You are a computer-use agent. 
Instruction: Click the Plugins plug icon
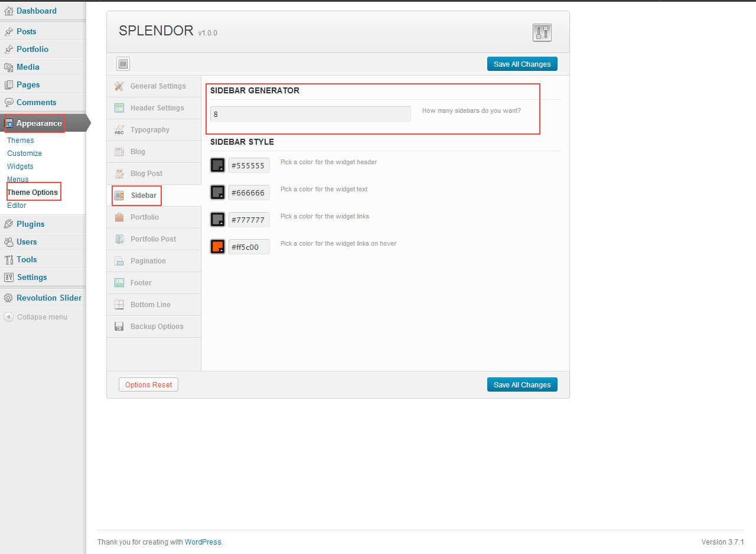(x=9, y=224)
